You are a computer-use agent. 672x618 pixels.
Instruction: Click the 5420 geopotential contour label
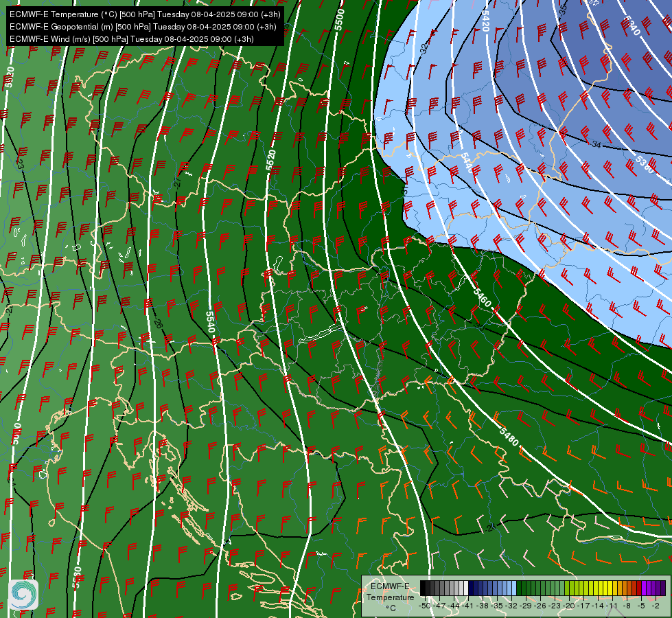click(x=485, y=20)
